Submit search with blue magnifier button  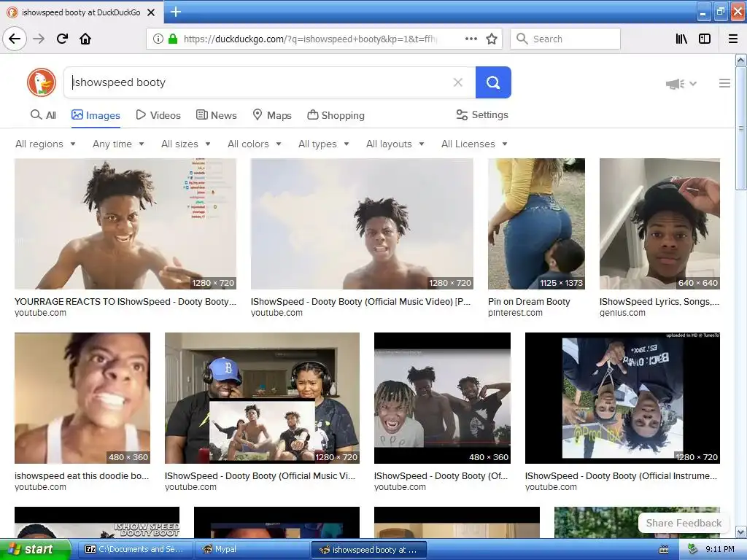pyautogui.click(x=493, y=82)
